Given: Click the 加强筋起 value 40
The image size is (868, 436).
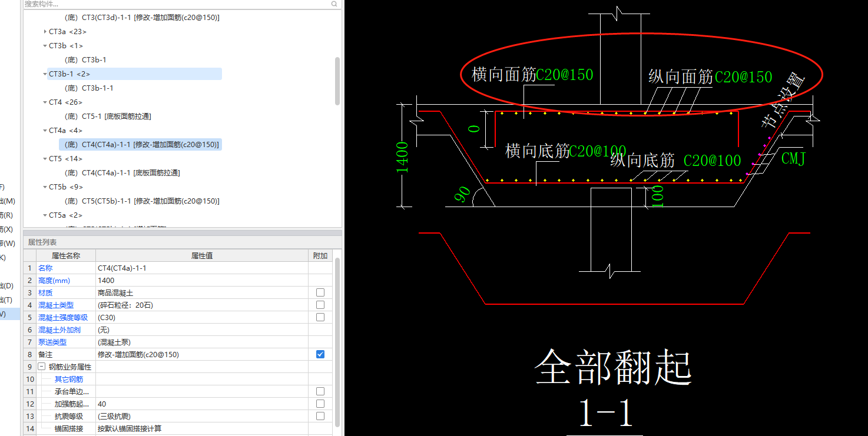Looking at the screenshot, I should tap(202, 404).
